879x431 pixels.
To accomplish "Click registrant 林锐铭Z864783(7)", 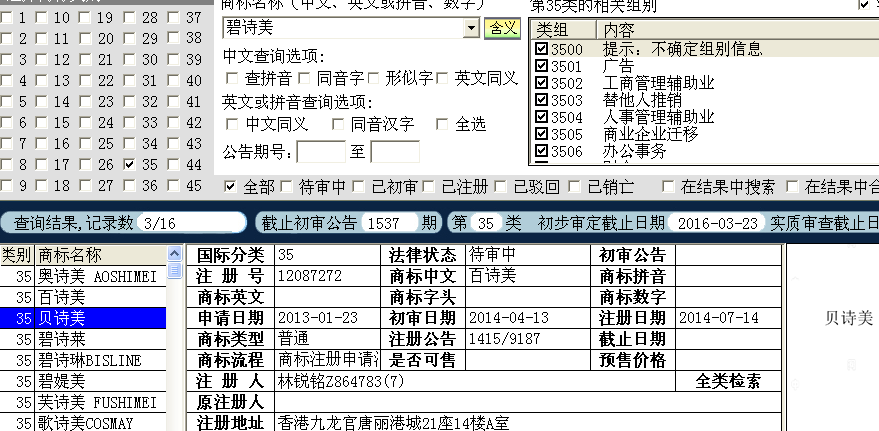I will pos(341,381).
